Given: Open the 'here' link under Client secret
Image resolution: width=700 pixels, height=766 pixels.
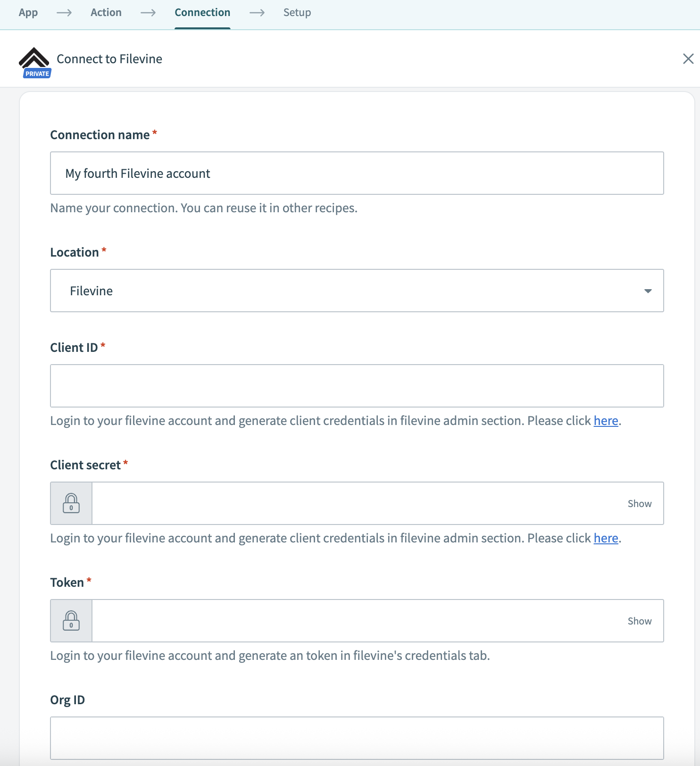Looking at the screenshot, I should (x=606, y=538).
